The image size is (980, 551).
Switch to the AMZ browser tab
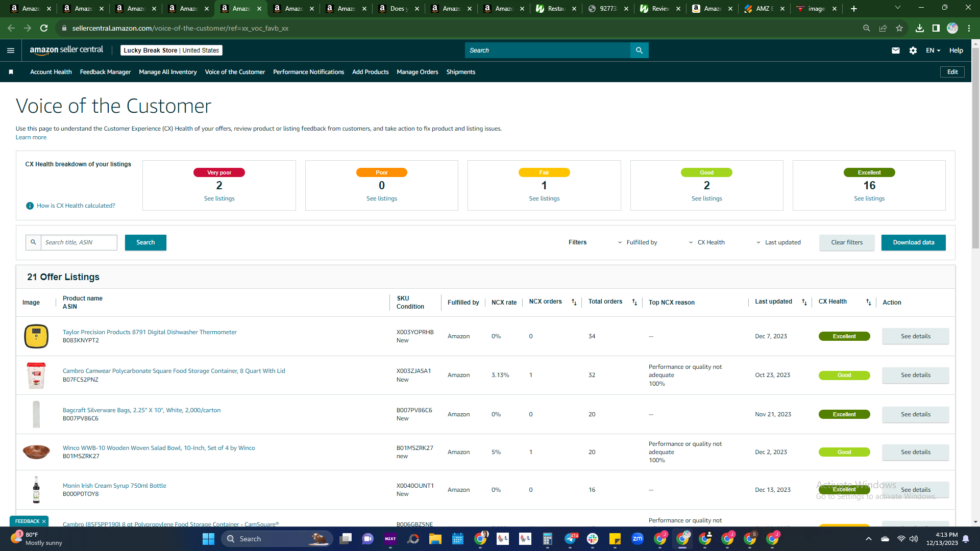point(764,9)
